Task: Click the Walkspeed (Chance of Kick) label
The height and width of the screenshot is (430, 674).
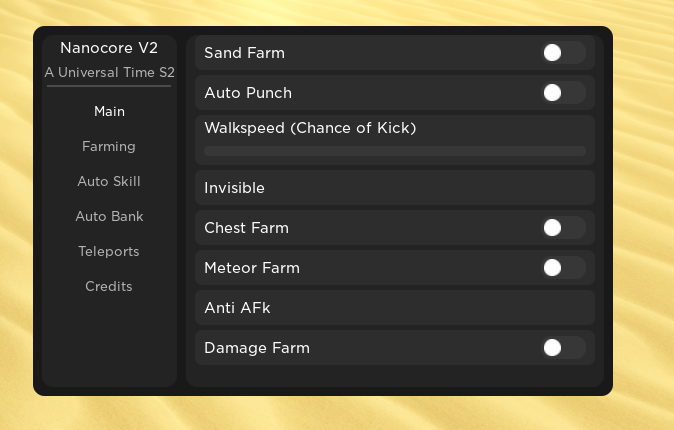Action: pos(310,128)
